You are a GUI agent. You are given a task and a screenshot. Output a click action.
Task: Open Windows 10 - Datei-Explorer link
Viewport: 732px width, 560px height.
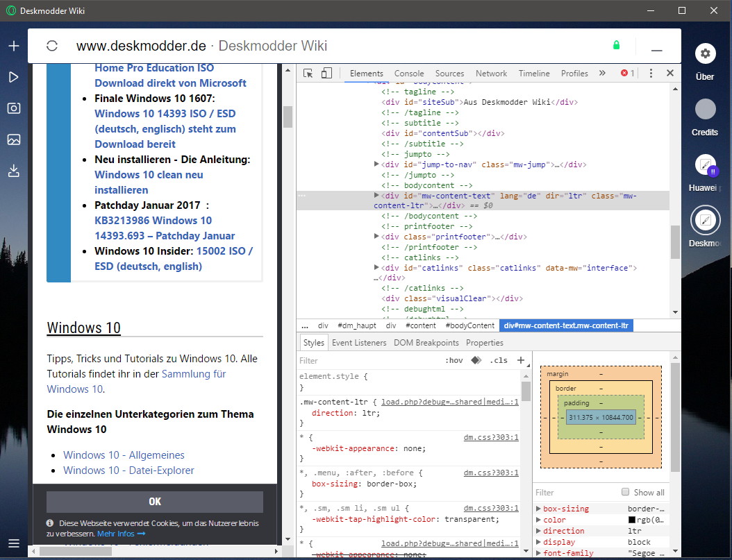(x=128, y=470)
